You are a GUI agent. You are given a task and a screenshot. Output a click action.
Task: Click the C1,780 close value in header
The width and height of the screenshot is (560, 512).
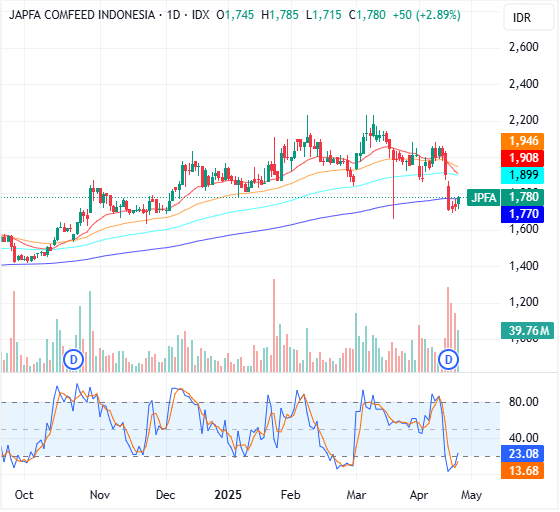pos(367,15)
